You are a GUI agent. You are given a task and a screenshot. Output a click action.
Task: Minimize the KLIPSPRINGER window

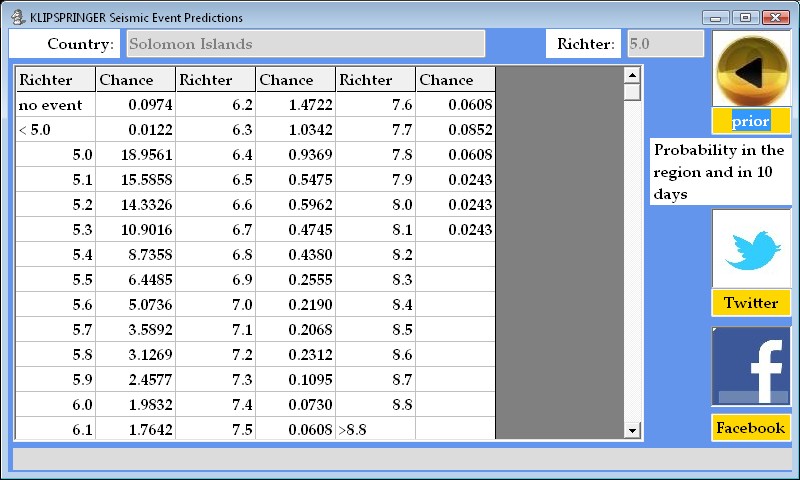[714, 18]
